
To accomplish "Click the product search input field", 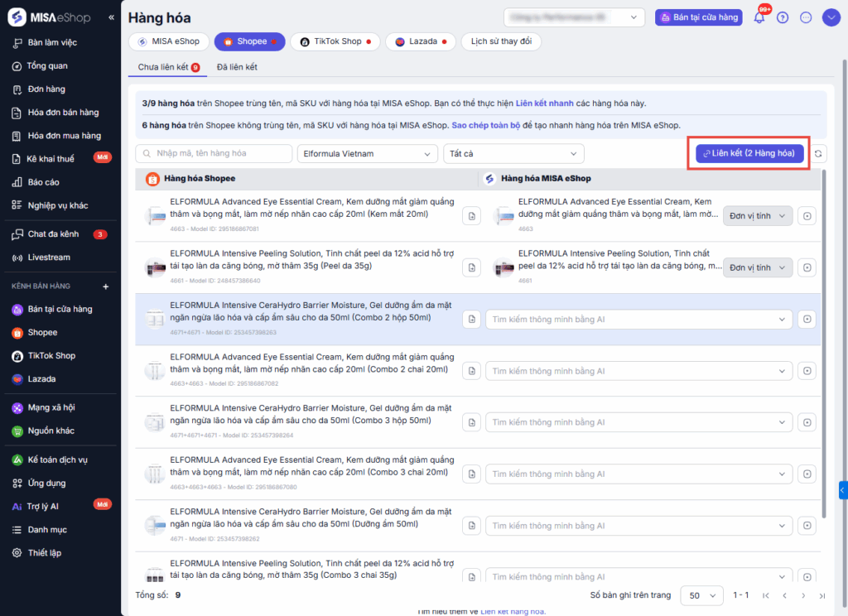I will tap(214, 154).
